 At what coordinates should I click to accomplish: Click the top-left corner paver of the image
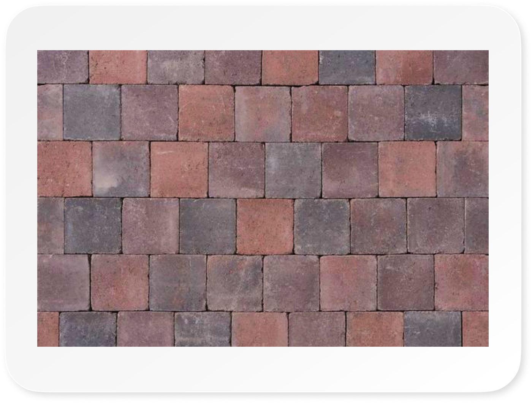tap(63, 67)
